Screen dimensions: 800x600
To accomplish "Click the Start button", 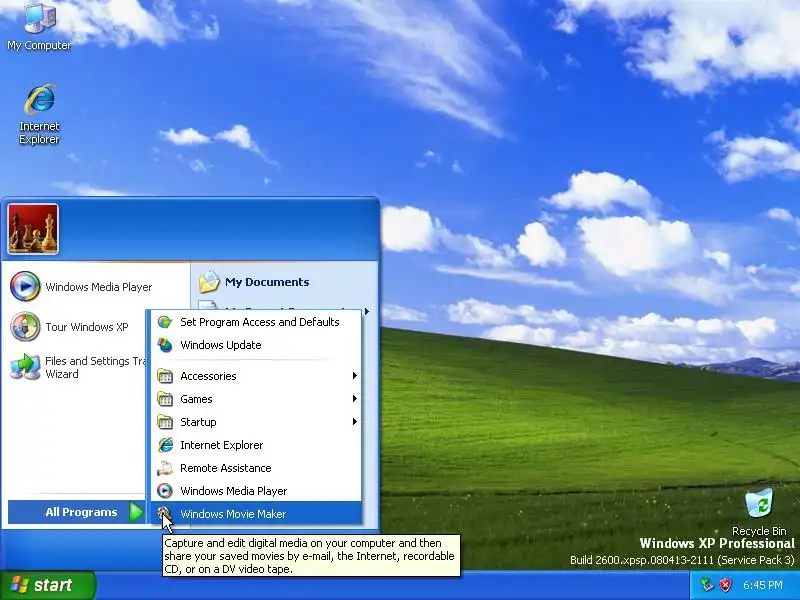I will click(47, 585).
